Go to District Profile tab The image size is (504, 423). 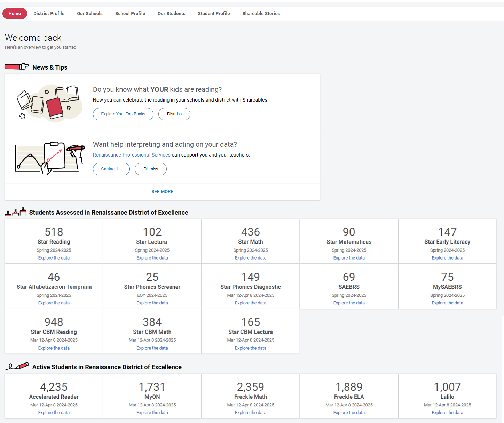[49, 14]
